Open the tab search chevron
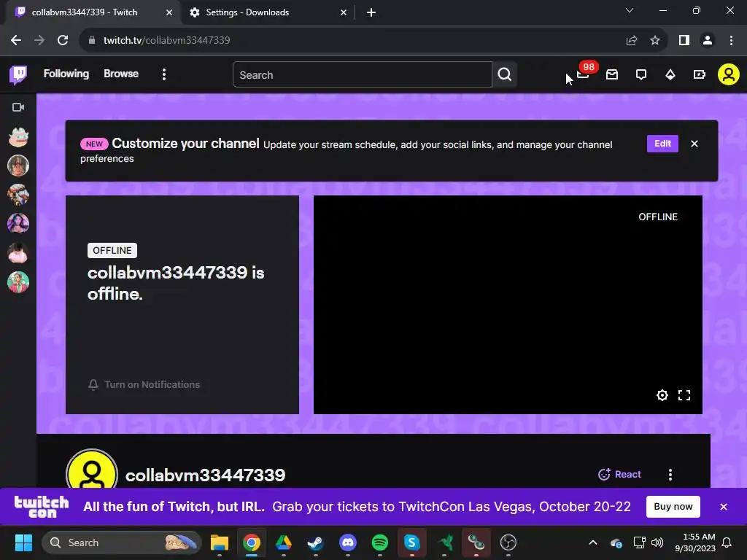 tap(630, 10)
